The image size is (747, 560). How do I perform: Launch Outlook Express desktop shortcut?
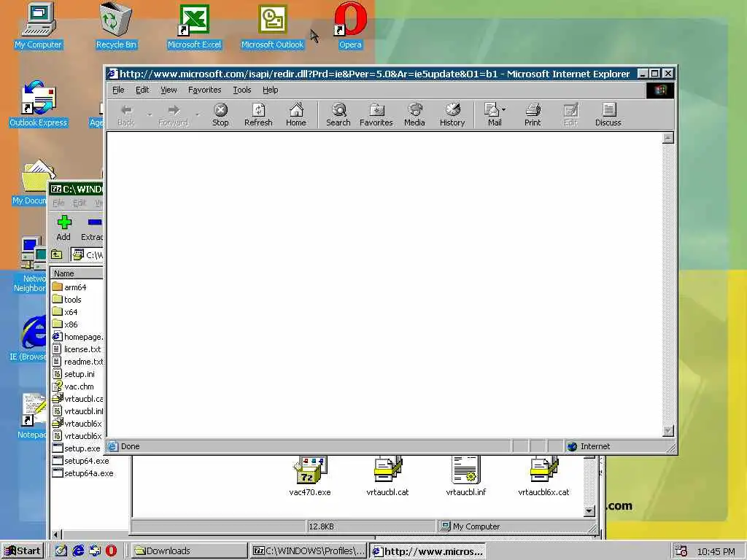click(38, 104)
